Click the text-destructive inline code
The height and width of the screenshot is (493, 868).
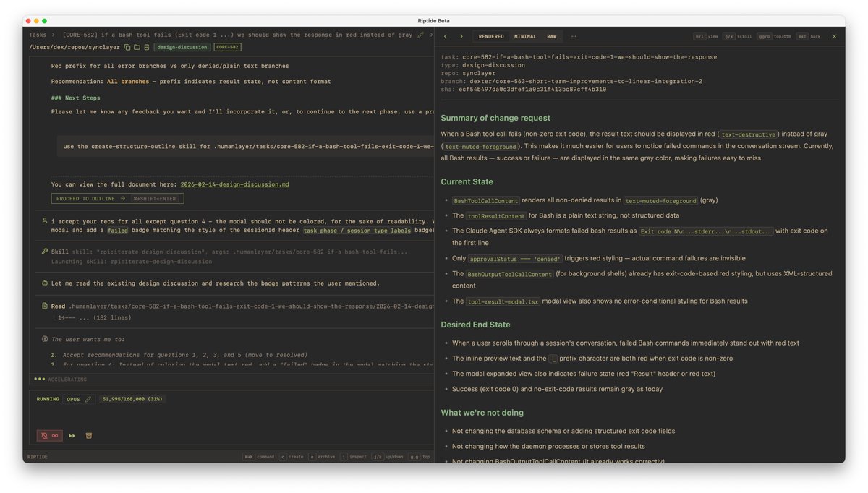[x=749, y=134]
